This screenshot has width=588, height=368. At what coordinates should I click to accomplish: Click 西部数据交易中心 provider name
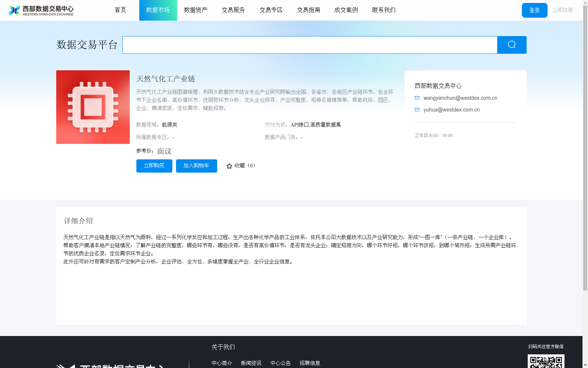[x=438, y=86]
